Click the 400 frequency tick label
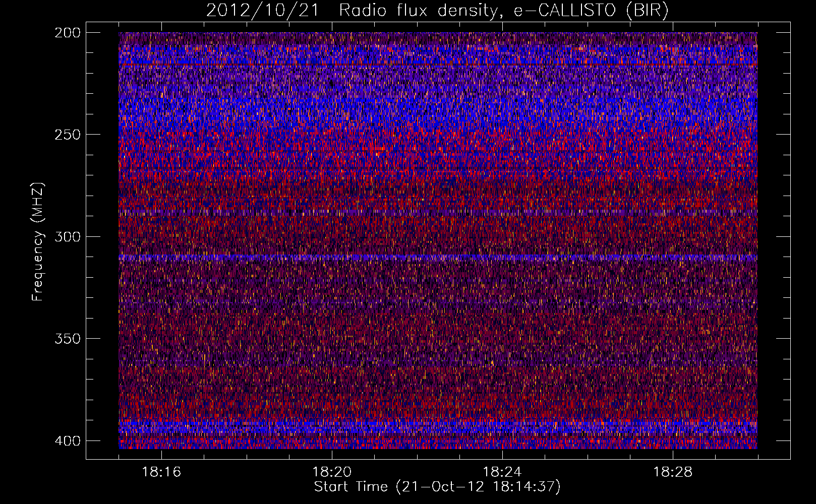Image resolution: width=816 pixels, height=504 pixels. [x=67, y=440]
